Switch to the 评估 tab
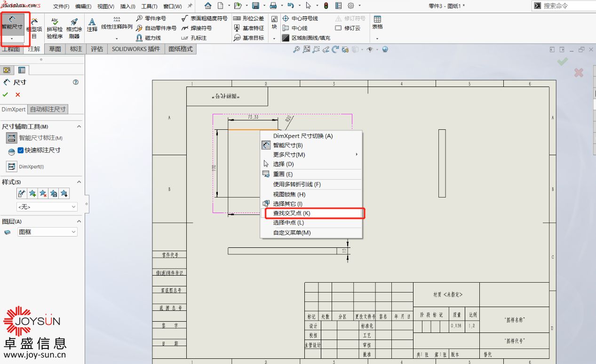 (x=97, y=49)
